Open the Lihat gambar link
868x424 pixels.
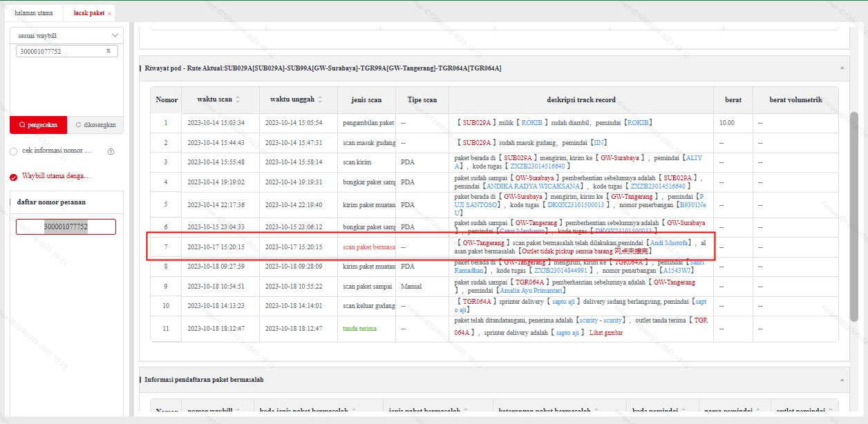606,333
